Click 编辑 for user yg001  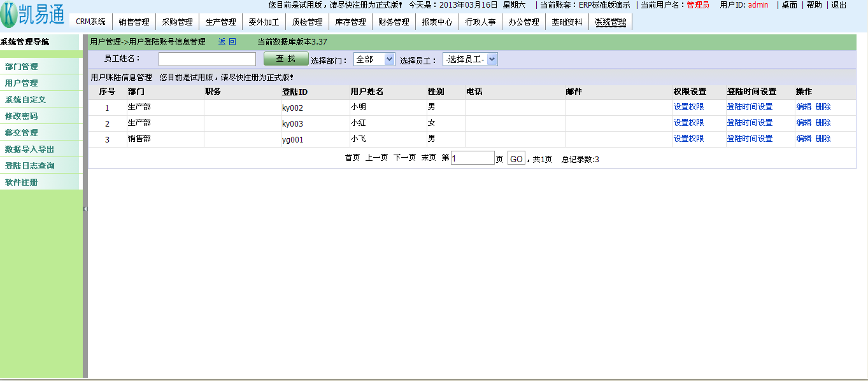tap(804, 139)
